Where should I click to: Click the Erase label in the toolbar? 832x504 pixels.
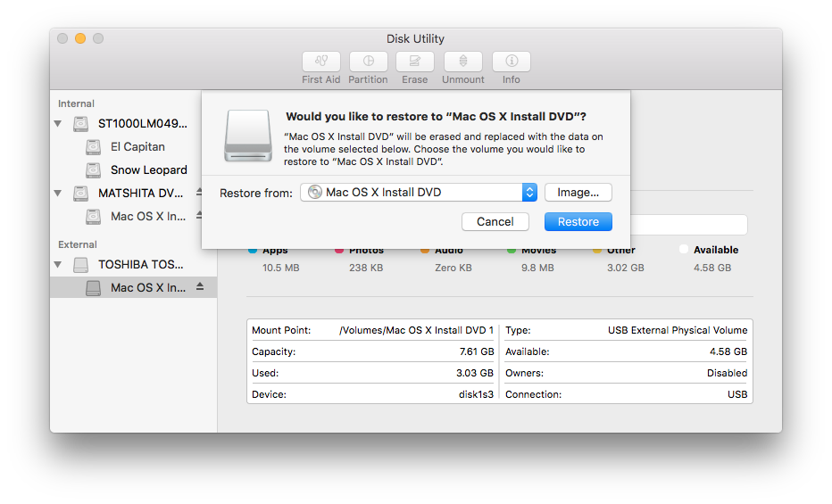(415, 79)
